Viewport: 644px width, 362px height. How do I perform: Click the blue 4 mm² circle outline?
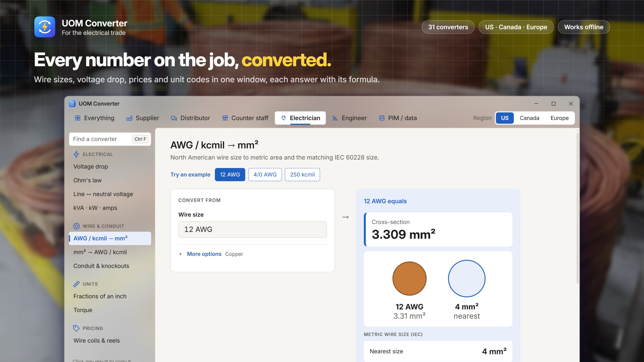click(x=466, y=279)
